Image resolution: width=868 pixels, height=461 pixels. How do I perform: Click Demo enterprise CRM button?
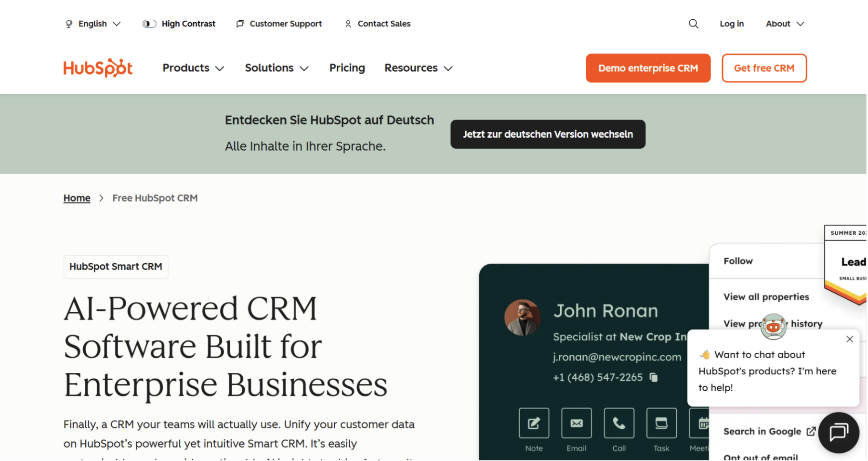[x=648, y=68]
